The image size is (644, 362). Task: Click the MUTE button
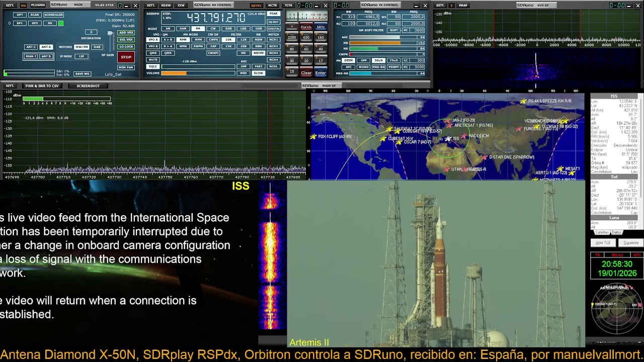point(153,60)
